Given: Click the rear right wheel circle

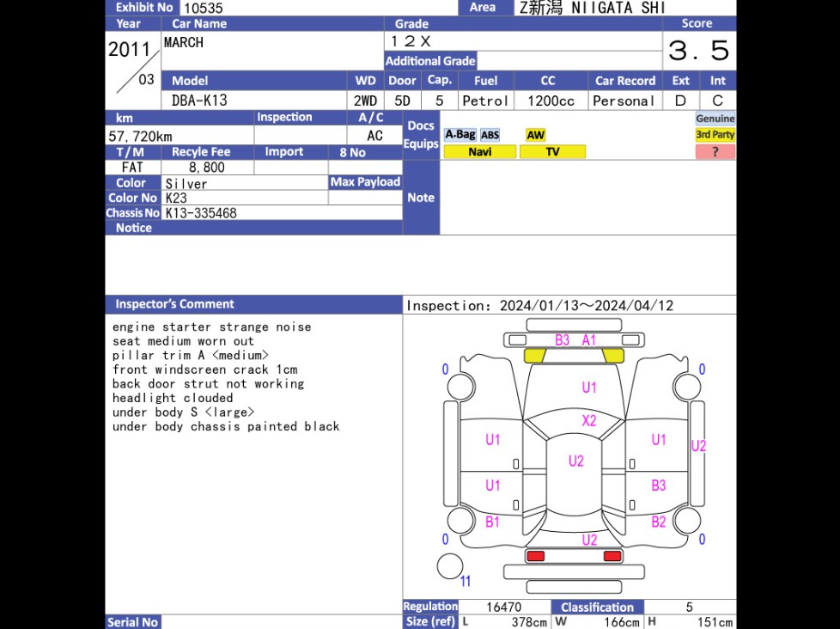Looking at the screenshot, I should [687, 520].
